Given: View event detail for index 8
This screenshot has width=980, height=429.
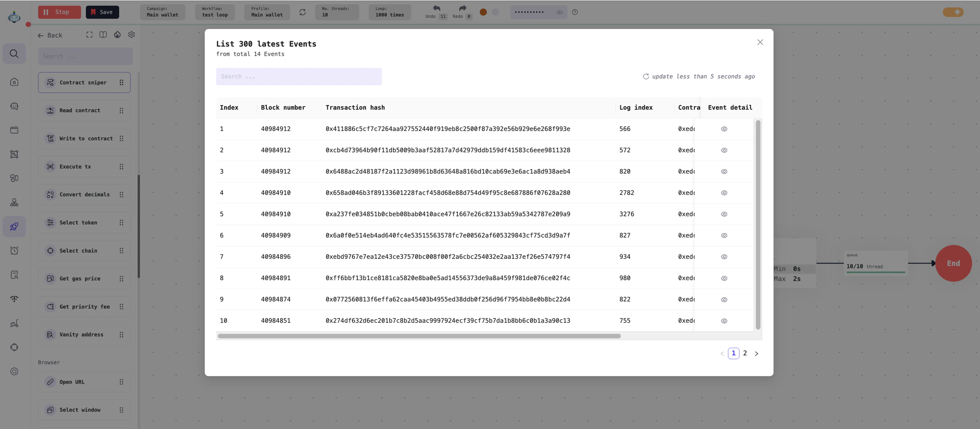Looking at the screenshot, I should pyautogui.click(x=724, y=278).
